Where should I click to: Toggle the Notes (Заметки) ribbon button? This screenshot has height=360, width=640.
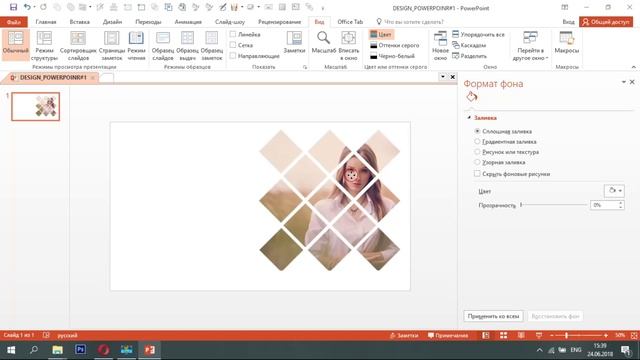point(294,42)
